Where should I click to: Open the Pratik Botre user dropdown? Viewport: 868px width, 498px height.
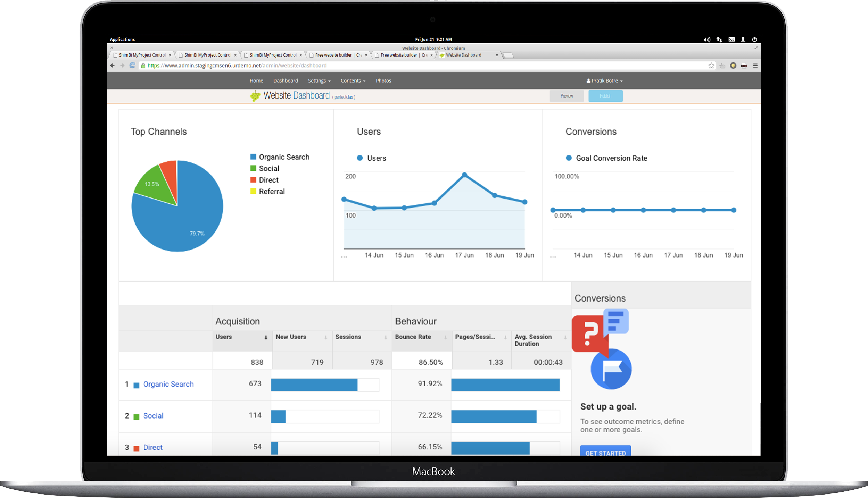604,81
